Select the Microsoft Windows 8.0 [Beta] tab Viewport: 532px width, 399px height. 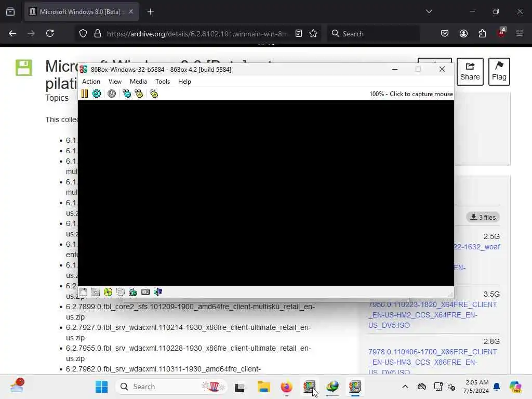(x=82, y=12)
